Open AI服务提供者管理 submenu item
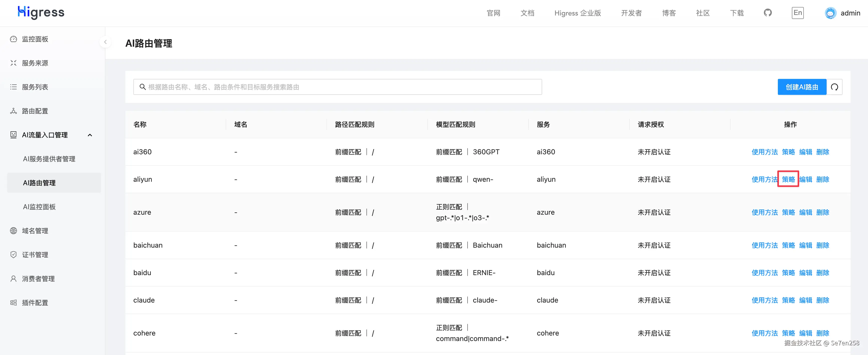Image resolution: width=868 pixels, height=355 pixels. tap(49, 159)
